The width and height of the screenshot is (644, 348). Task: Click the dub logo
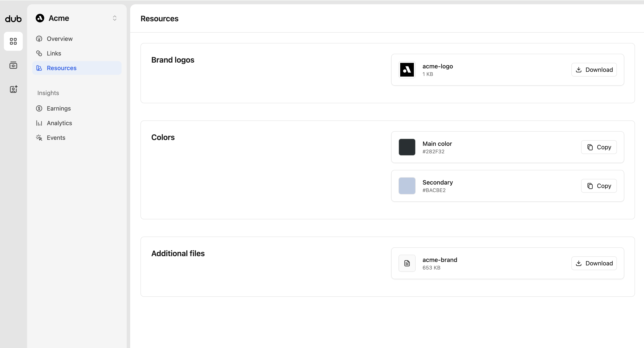[x=13, y=19]
